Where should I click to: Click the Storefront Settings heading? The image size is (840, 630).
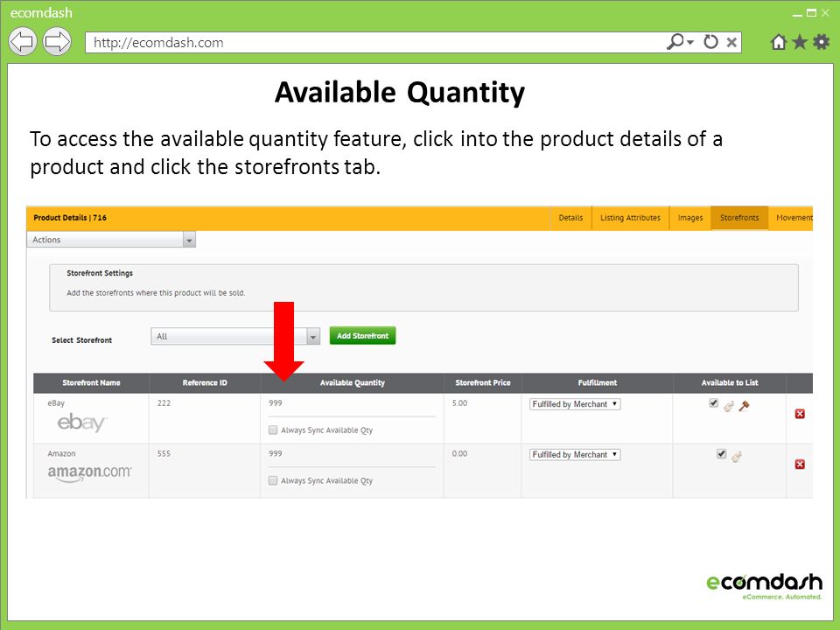click(x=100, y=273)
